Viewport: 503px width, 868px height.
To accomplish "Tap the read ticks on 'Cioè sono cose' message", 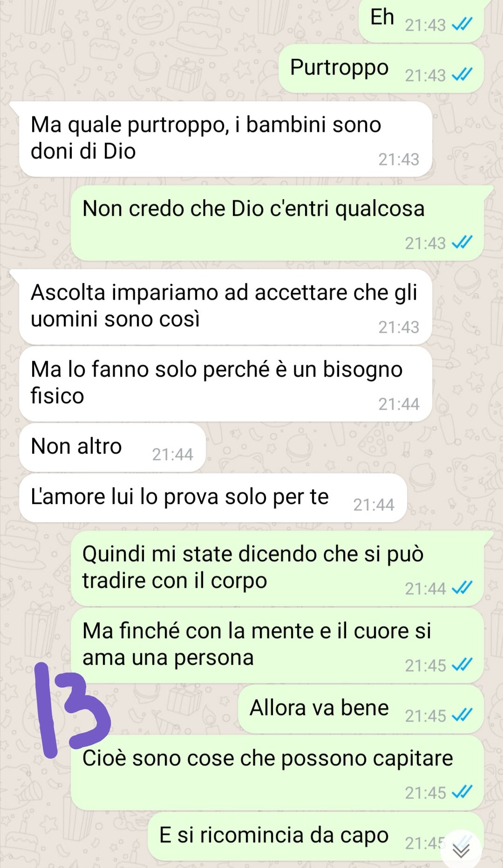I will 462,792.
